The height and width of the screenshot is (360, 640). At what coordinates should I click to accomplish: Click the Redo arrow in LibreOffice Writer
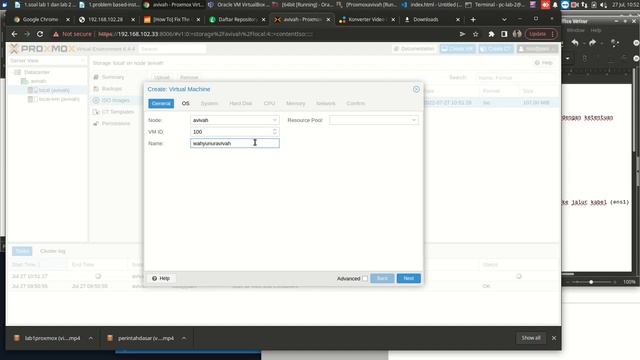[593, 42]
